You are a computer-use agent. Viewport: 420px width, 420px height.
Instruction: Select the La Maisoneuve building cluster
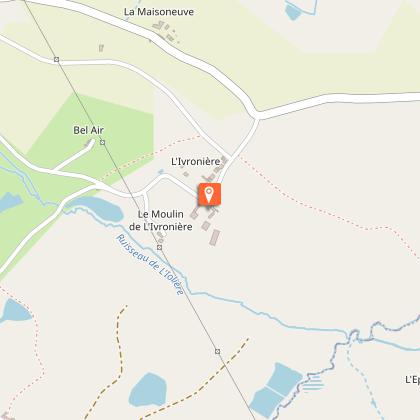[x=167, y=32]
